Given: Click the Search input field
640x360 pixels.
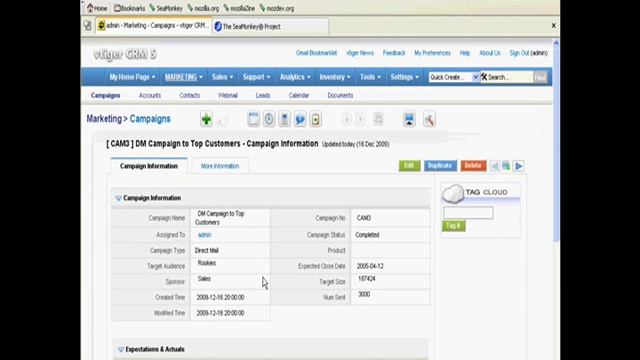Looking at the screenshot, I should pos(510,77).
